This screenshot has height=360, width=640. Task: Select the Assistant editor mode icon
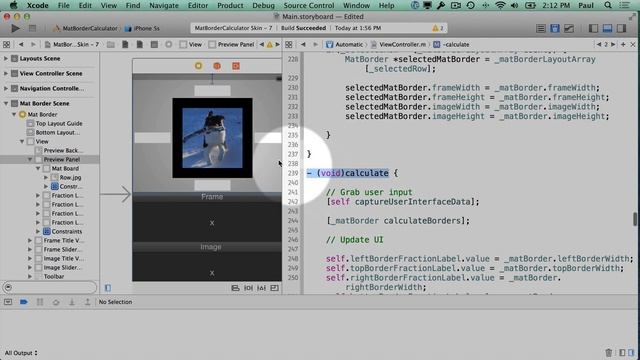pos(555,28)
